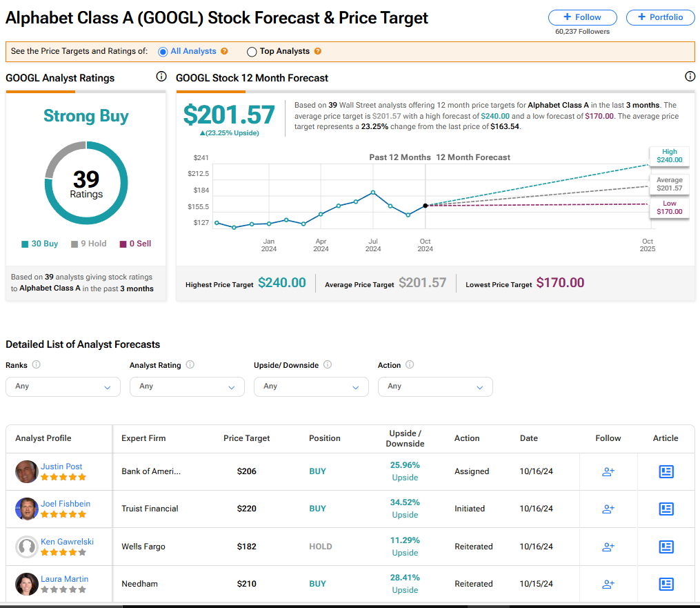The image size is (700, 608).
Task: Click Joel Fishbein's profile photo
Action: coord(27,509)
